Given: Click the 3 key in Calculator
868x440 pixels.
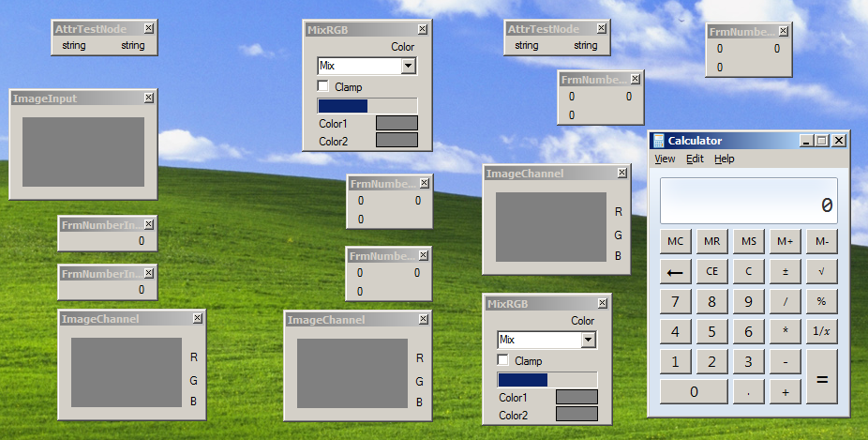Looking at the screenshot, I should 748,361.
